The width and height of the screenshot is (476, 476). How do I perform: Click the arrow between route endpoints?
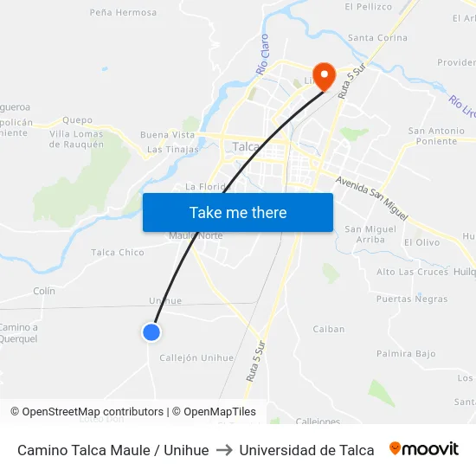(224, 450)
